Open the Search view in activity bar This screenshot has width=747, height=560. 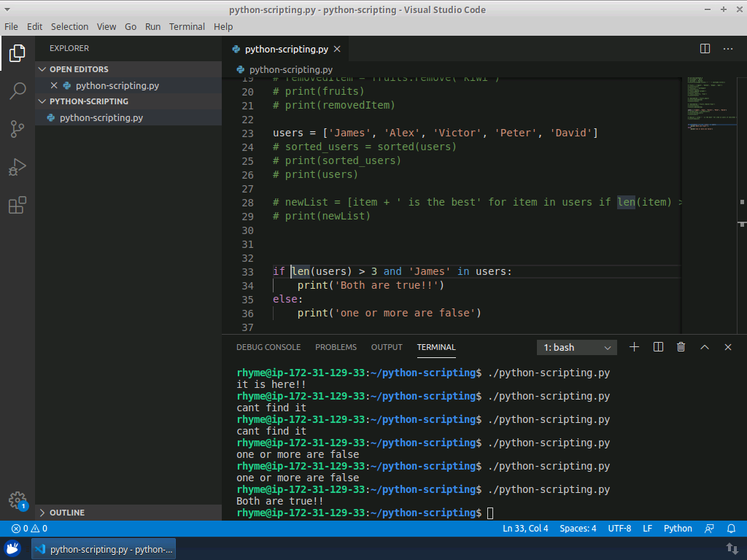point(18,91)
